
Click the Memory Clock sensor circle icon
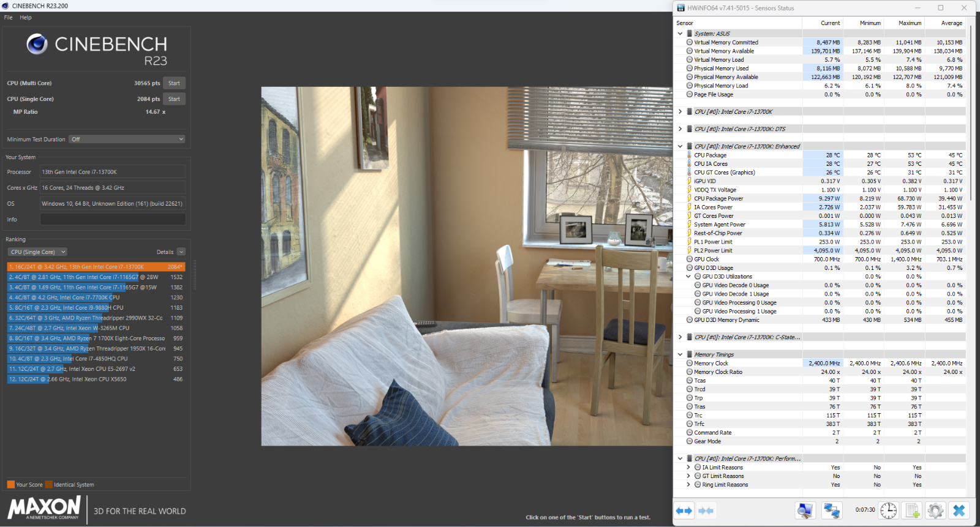point(689,364)
